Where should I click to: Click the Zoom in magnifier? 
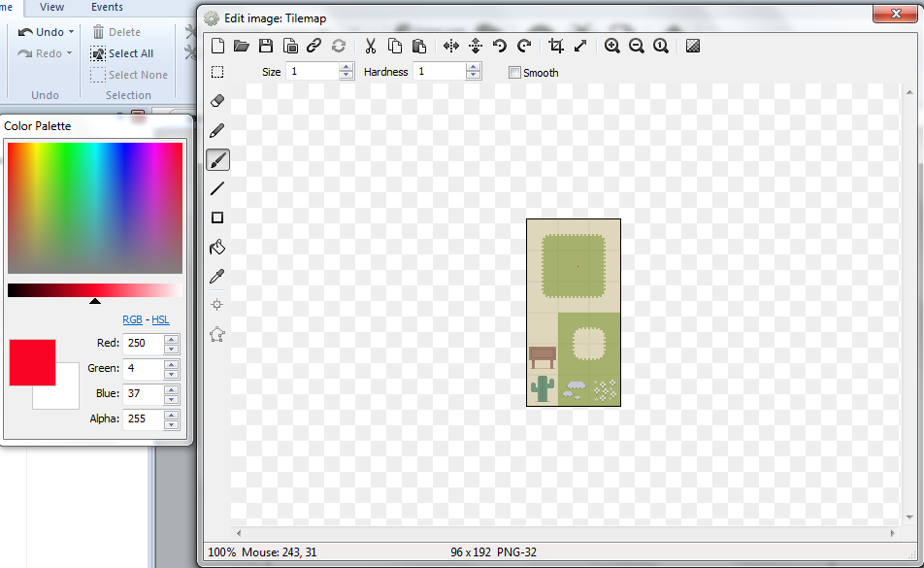(612, 46)
